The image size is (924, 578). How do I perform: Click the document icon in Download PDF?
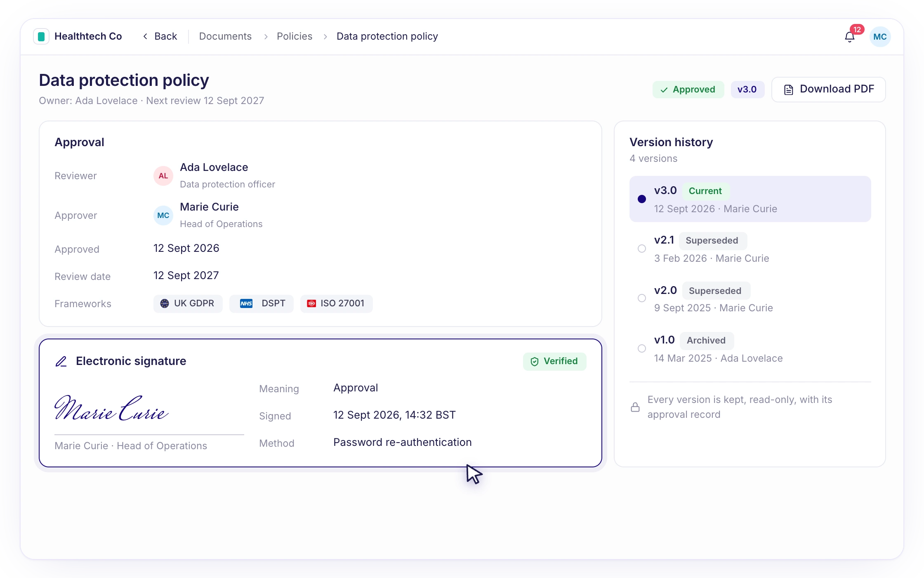(x=789, y=90)
